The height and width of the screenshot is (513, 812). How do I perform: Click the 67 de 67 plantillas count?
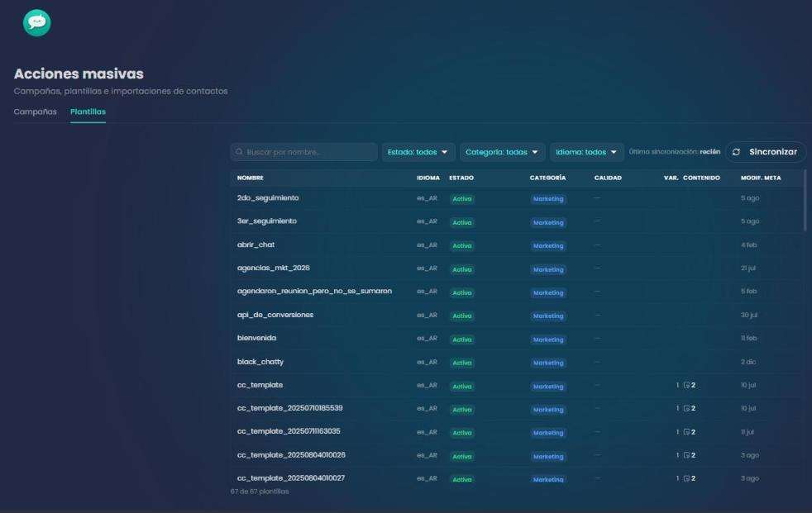click(260, 492)
